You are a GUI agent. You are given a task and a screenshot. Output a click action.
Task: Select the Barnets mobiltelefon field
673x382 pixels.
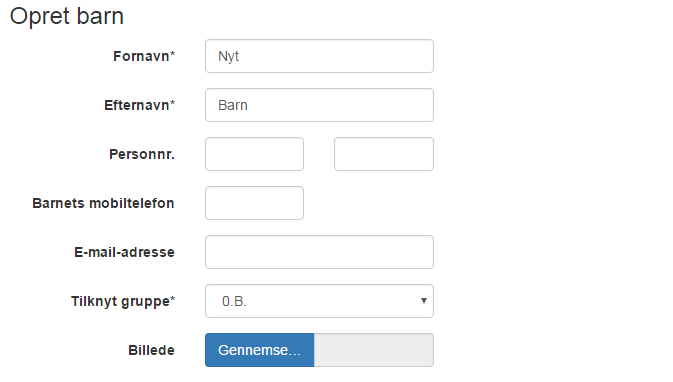pyautogui.click(x=255, y=203)
